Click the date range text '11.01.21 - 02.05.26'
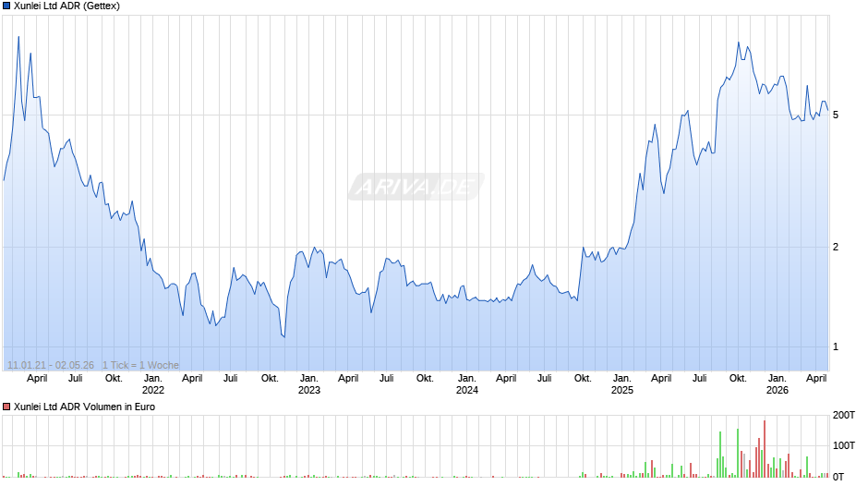Image resolution: width=868 pixels, height=486 pixels. tap(51, 365)
